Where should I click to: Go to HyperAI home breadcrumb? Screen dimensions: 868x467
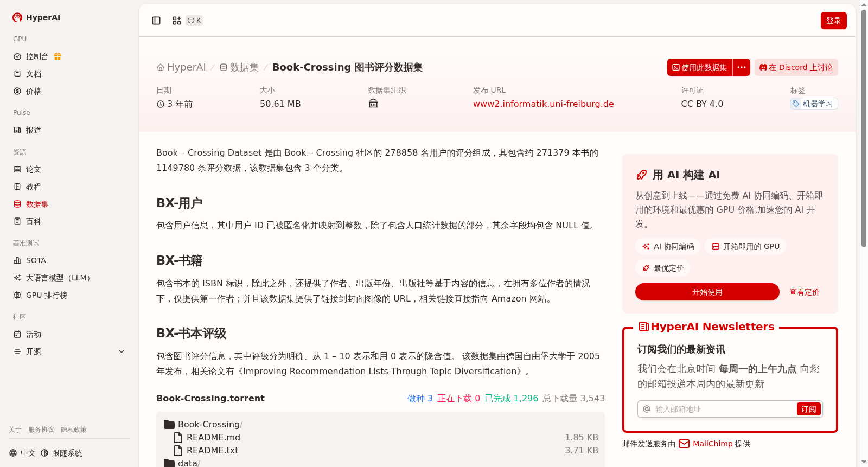click(x=181, y=67)
